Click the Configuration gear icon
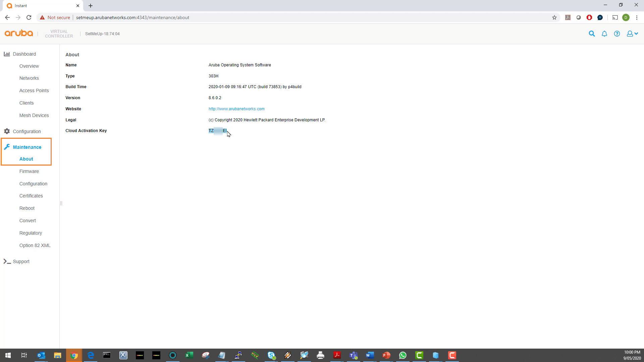 click(6, 131)
